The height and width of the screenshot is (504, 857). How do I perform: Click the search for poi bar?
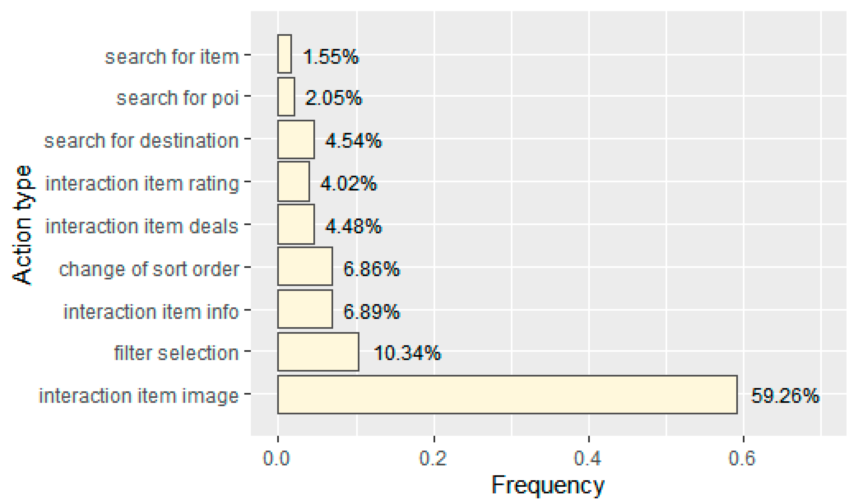tap(286, 96)
